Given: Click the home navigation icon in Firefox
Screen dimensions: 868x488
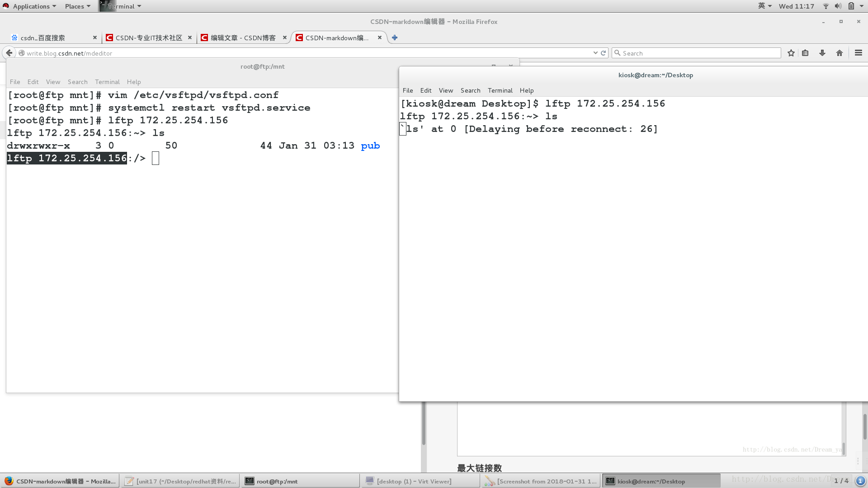Looking at the screenshot, I should click(x=840, y=53).
